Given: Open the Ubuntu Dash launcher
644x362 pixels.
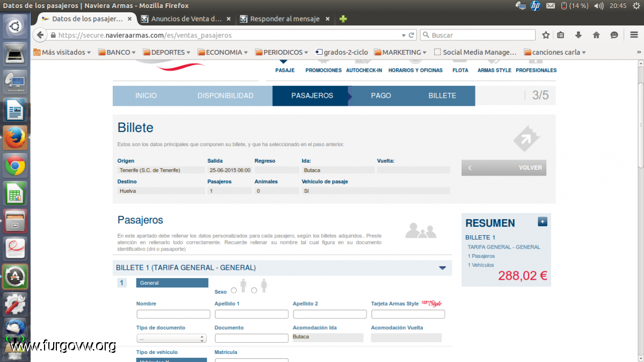Looking at the screenshot, I should pyautogui.click(x=15, y=26).
